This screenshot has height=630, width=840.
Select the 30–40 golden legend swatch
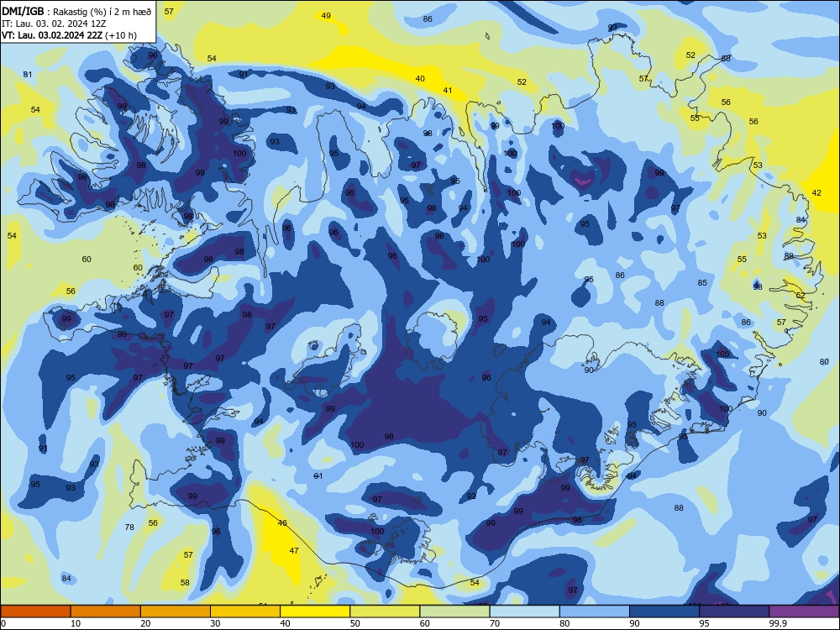coord(245,612)
